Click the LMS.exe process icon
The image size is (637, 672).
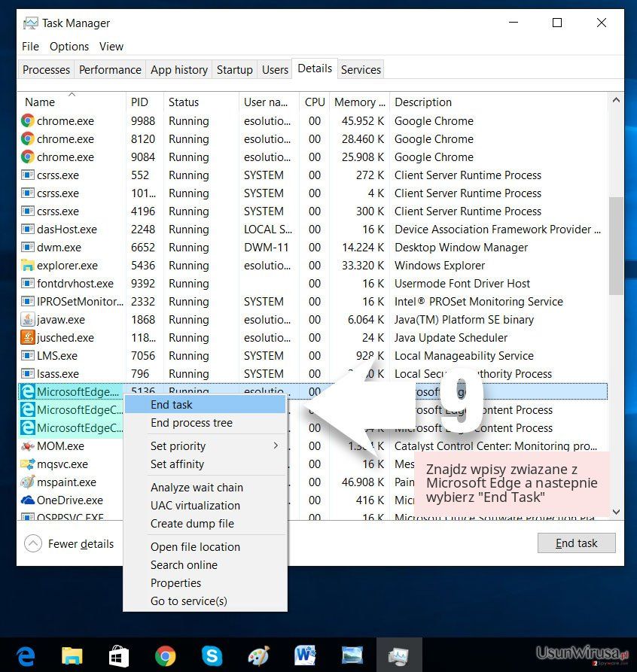coord(27,355)
